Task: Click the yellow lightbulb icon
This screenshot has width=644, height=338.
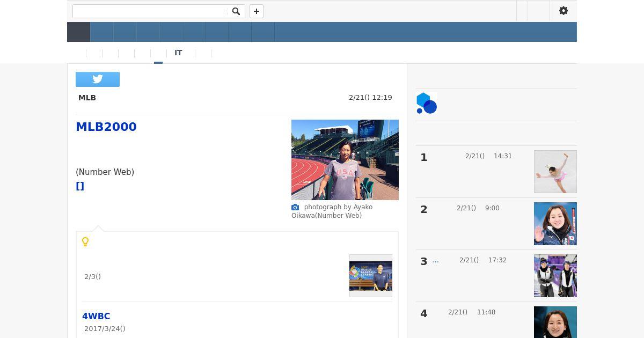Action: [85, 241]
